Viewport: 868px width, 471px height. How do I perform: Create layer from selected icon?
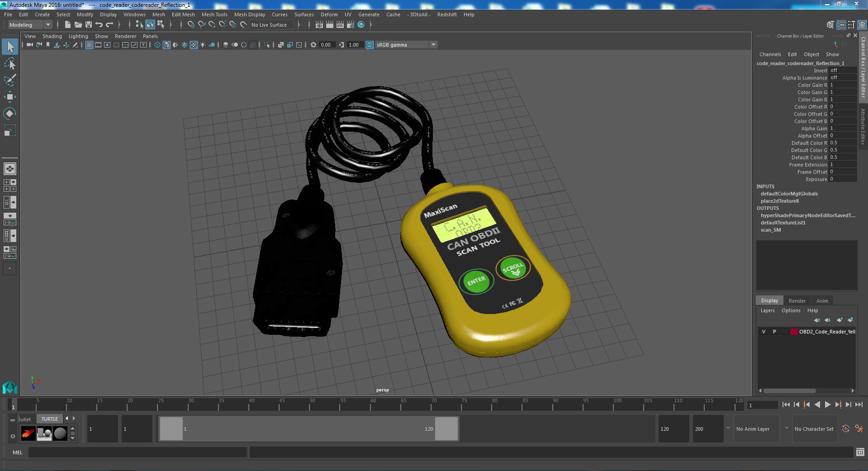click(850, 320)
